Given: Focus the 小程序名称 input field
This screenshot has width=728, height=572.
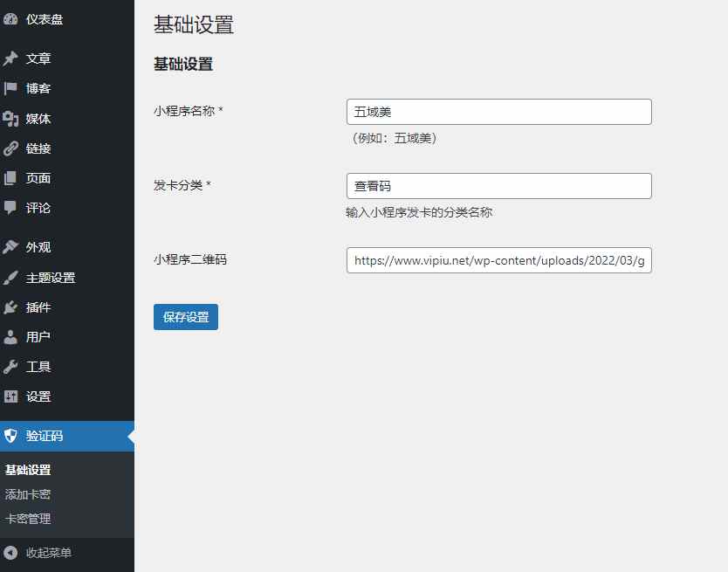Looking at the screenshot, I should pos(499,112).
